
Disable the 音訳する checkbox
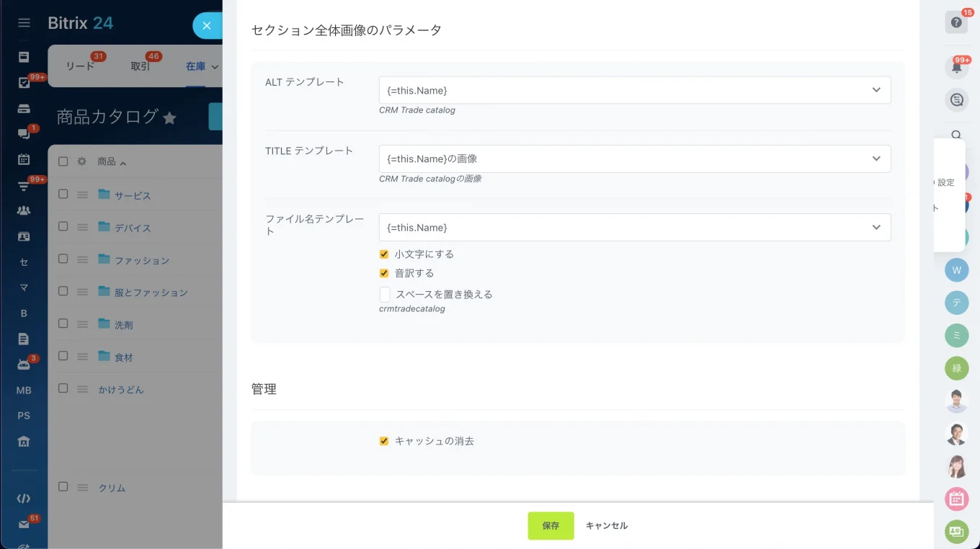pyautogui.click(x=384, y=273)
